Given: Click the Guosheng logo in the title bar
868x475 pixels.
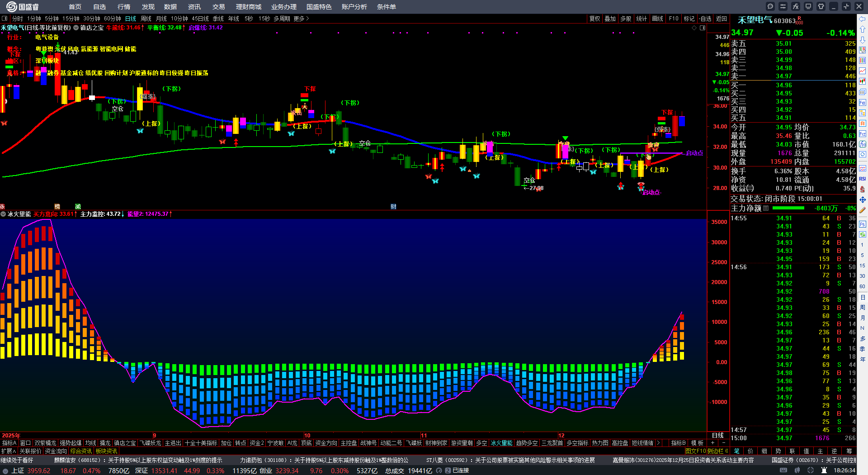Looking at the screenshot, I should click(23, 7).
